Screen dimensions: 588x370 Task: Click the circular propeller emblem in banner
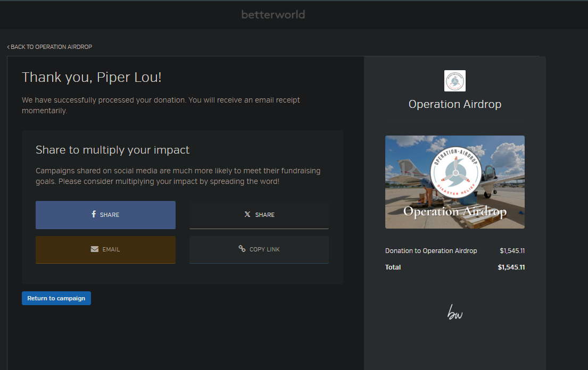(455, 171)
